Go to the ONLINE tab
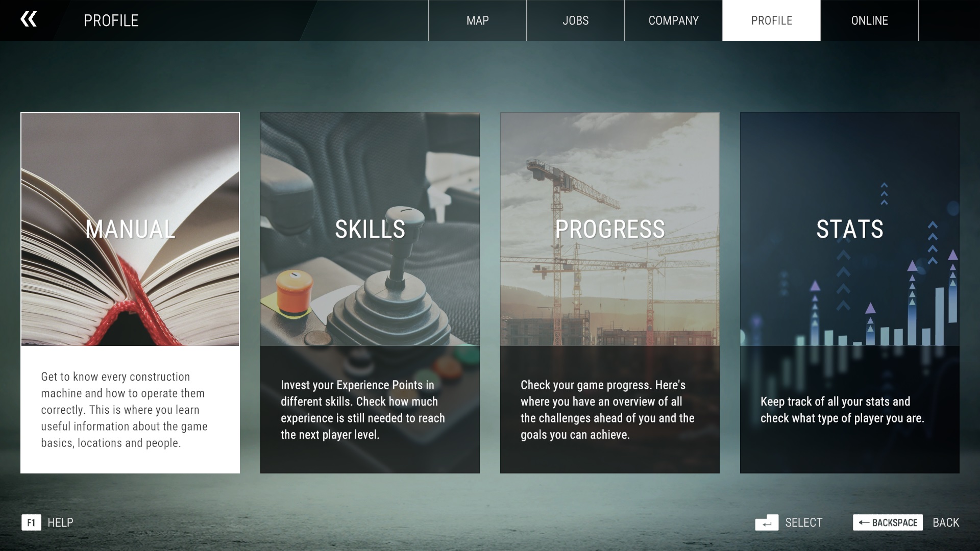 (869, 20)
